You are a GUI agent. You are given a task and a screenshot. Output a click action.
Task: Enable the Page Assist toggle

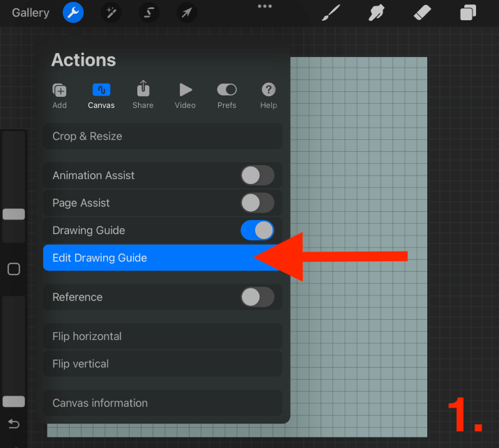[257, 203]
